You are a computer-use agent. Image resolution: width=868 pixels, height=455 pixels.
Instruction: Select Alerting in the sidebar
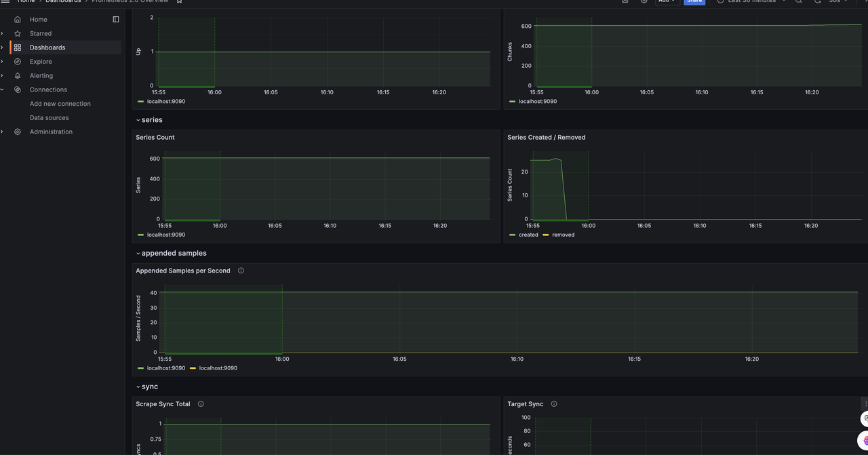[41, 75]
